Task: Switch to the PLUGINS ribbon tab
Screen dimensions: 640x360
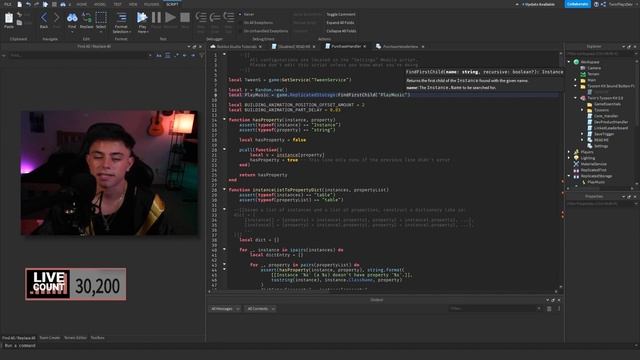Action: [151, 4]
